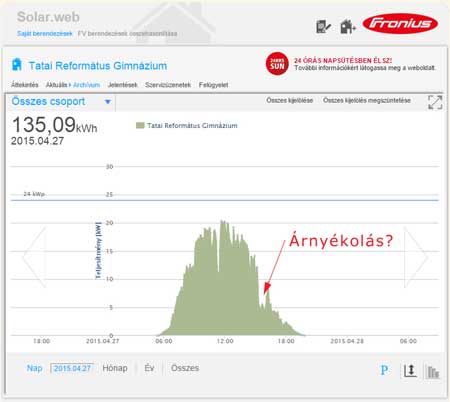The image size is (450, 402).
Task: Open the Aktuális menu item
Action: pos(56,85)
